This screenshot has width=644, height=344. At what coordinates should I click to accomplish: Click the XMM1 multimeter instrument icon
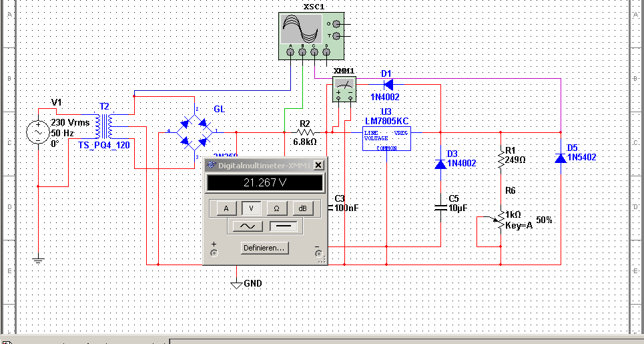coord(344,89)
